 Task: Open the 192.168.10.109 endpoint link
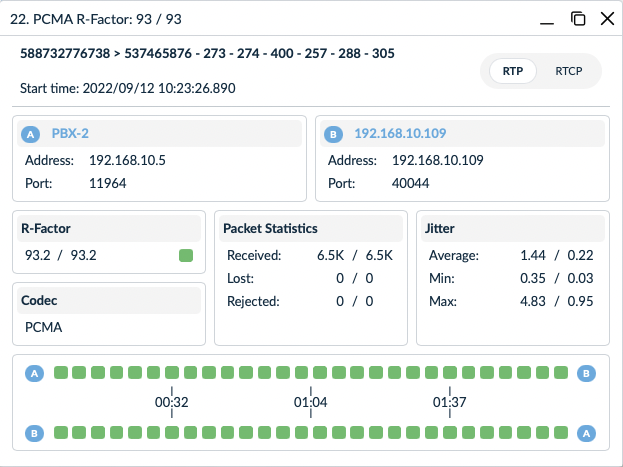click(400, 133)
